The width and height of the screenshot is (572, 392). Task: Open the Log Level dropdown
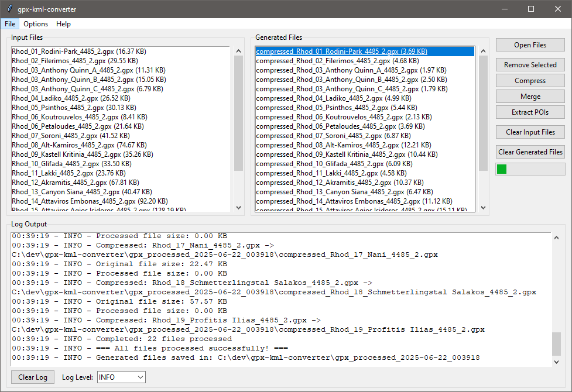click(x=121, y=377)
